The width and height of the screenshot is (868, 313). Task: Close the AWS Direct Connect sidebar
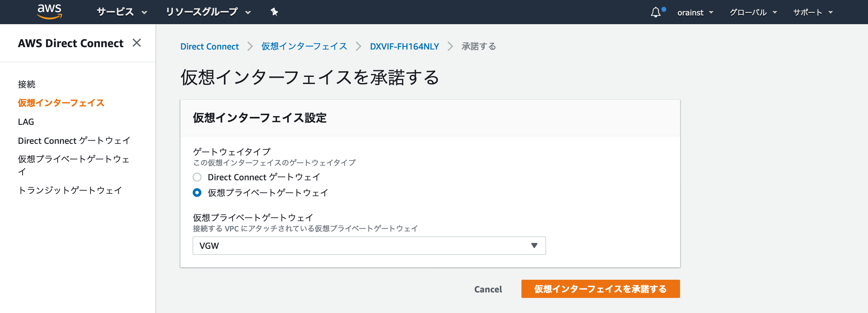(137, 43)
